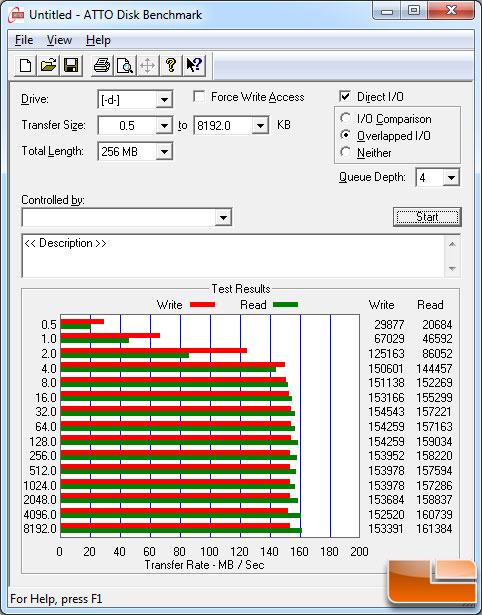Uncheck the Direct I/O checkbox
Viewport: 482px width, 615px height.
pos(345,96)
